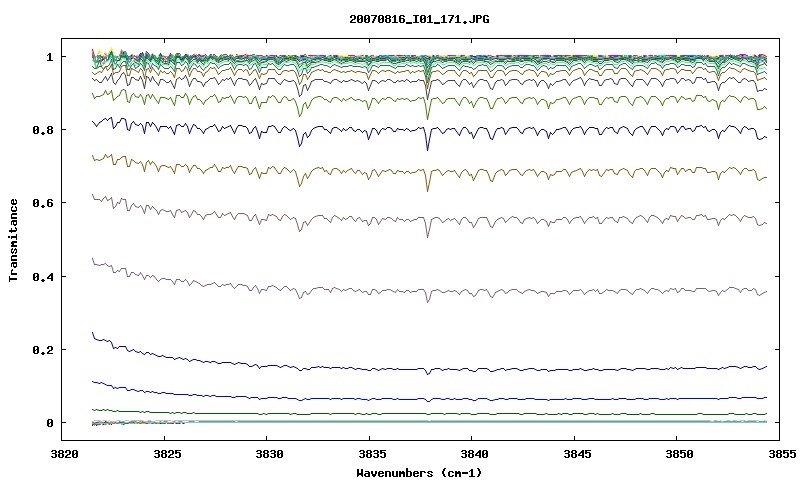The width and height of the screenshot is (800, 480).
Task: Click the Wavenumbers (cm-1) x-axis label
Action: click(x=419, y=473)
